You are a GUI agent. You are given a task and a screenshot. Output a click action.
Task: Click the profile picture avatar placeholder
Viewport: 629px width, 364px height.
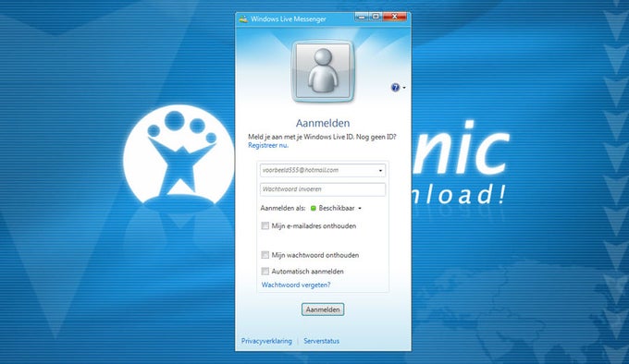pos(323,71)
